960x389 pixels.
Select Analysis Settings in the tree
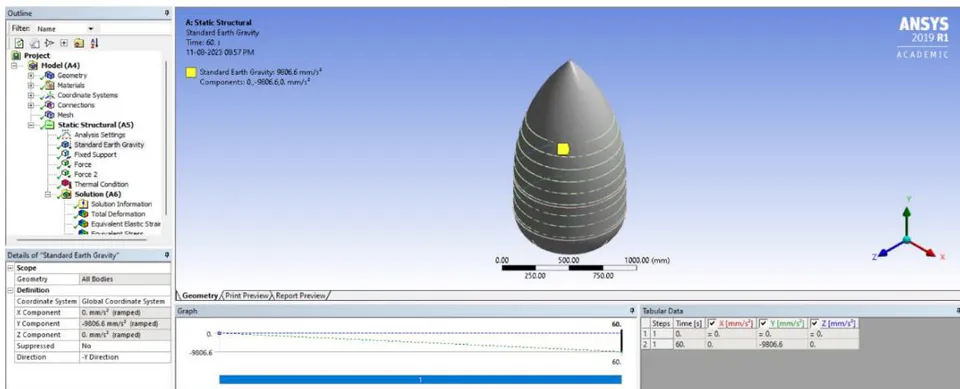[100, 135]
